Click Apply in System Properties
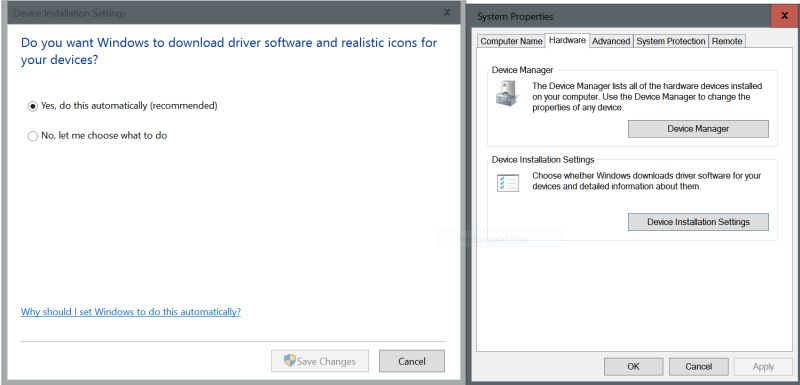The image size is (800, 385). (763, 366)
